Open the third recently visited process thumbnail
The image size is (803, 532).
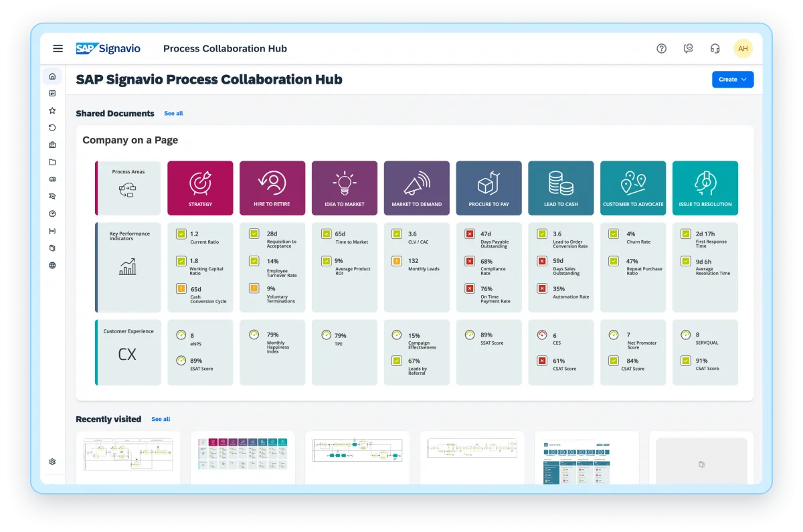357,457
